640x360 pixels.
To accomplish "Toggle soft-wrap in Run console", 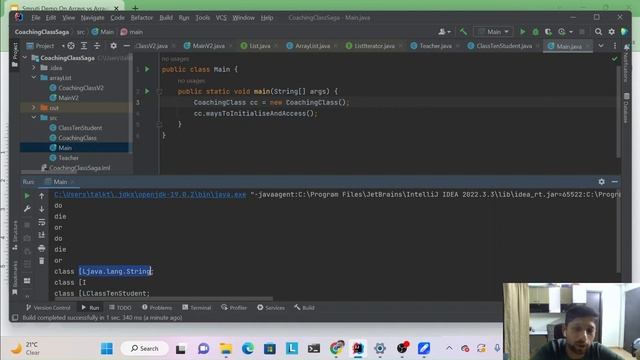I will click(42, 222).
